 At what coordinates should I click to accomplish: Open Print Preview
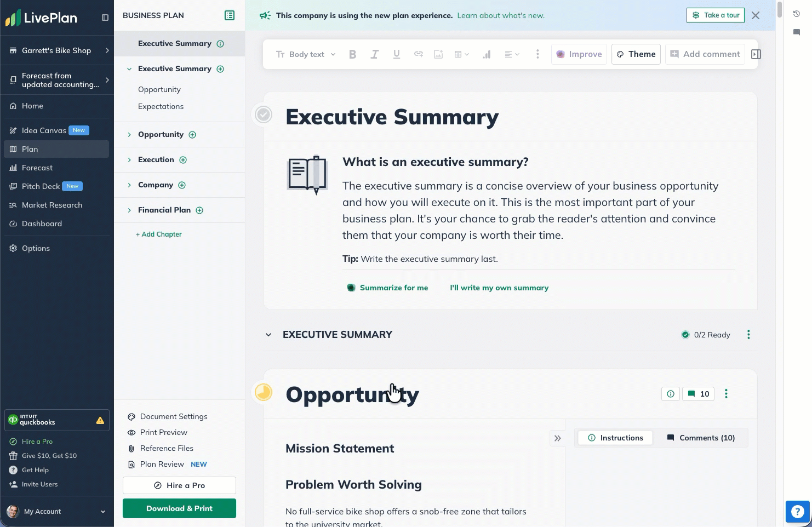(x=157, y=433)
